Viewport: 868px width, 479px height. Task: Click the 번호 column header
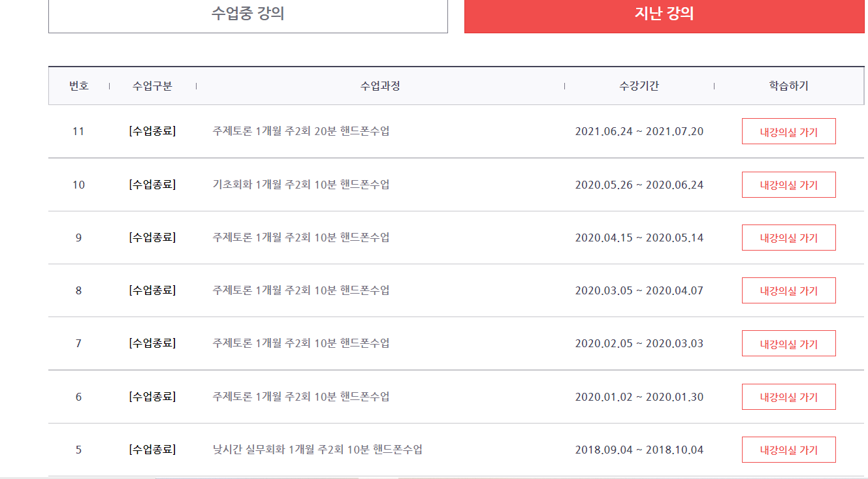coord(79,86)
